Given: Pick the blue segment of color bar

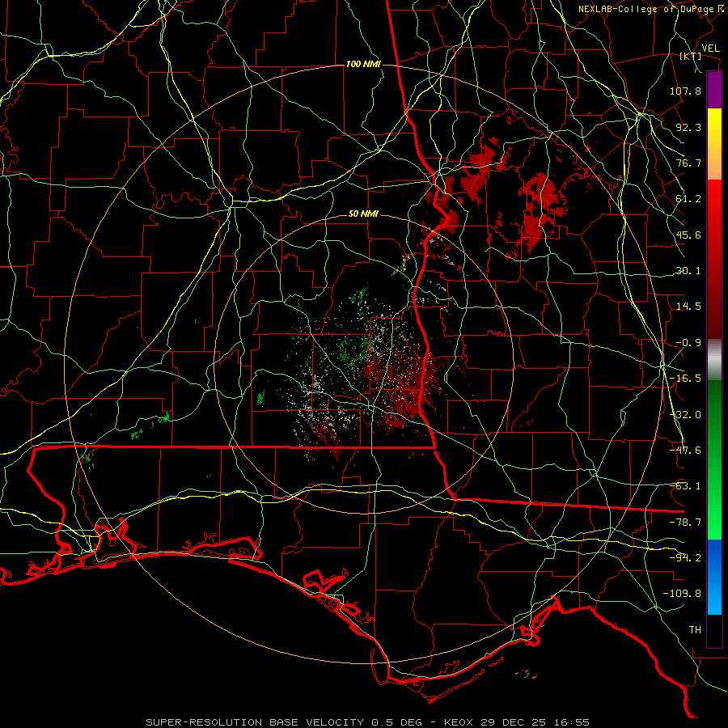Looking at the screenshot, I should [714, 577].
